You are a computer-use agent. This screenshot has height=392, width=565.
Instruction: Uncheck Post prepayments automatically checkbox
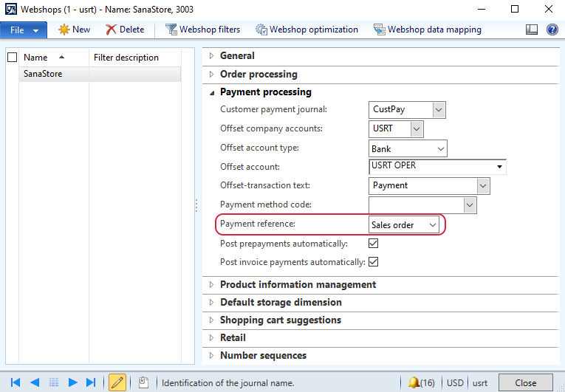tap(373, 244)
